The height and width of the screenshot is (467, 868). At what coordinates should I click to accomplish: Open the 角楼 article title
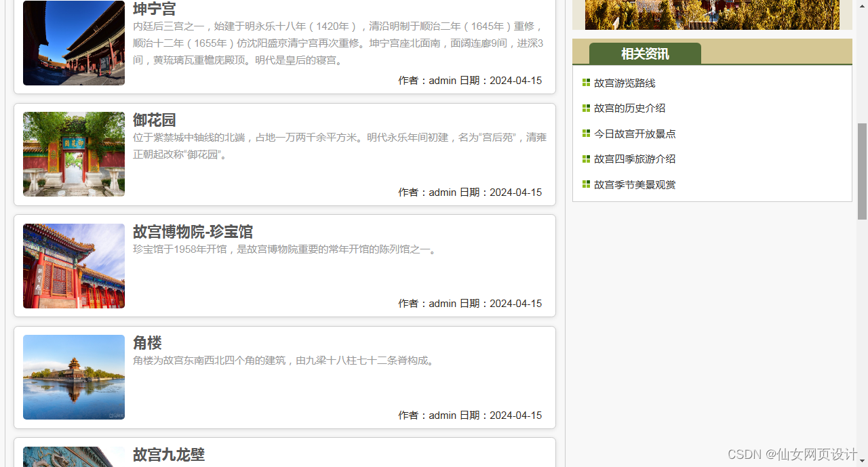coord(147,343)
